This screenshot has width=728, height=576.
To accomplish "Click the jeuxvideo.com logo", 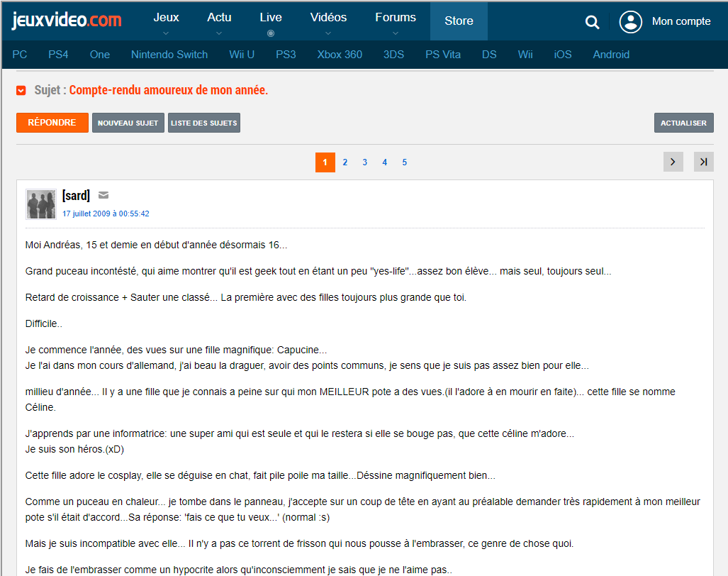I will click(x=67, y=21).
